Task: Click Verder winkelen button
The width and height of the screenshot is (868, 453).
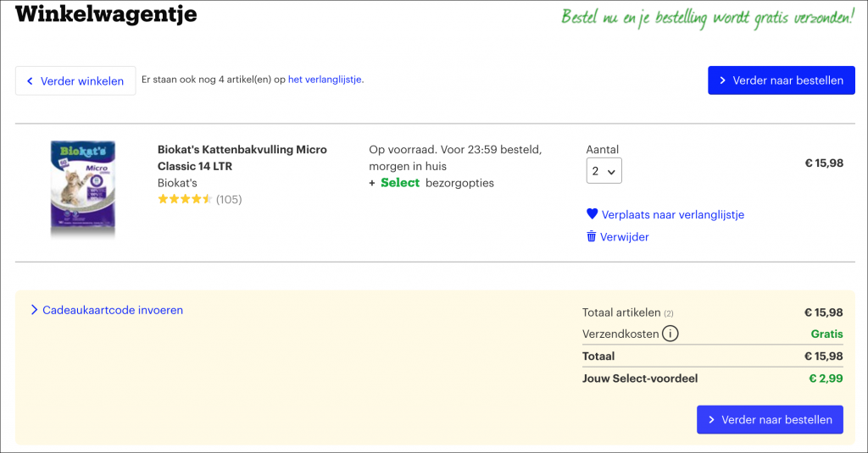Action: [x=75, y=80]
